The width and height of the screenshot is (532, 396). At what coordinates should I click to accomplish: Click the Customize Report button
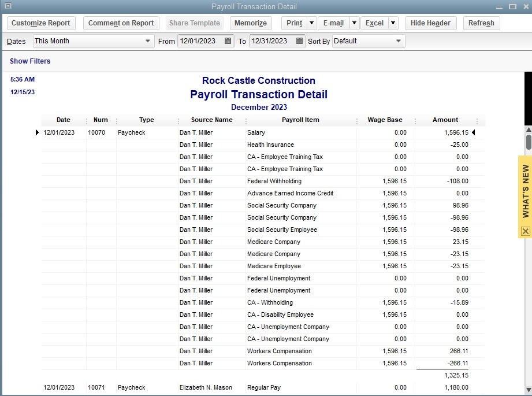41,23
